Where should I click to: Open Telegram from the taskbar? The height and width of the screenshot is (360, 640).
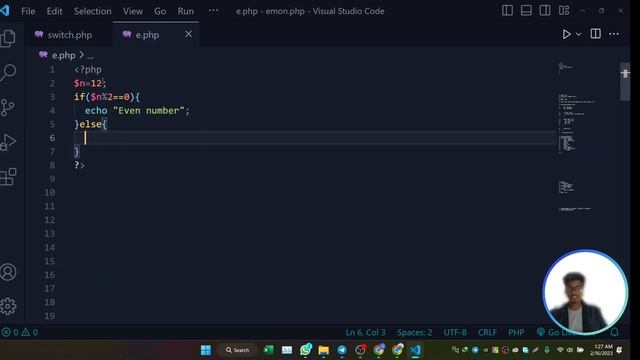click(x=342, y=350)
